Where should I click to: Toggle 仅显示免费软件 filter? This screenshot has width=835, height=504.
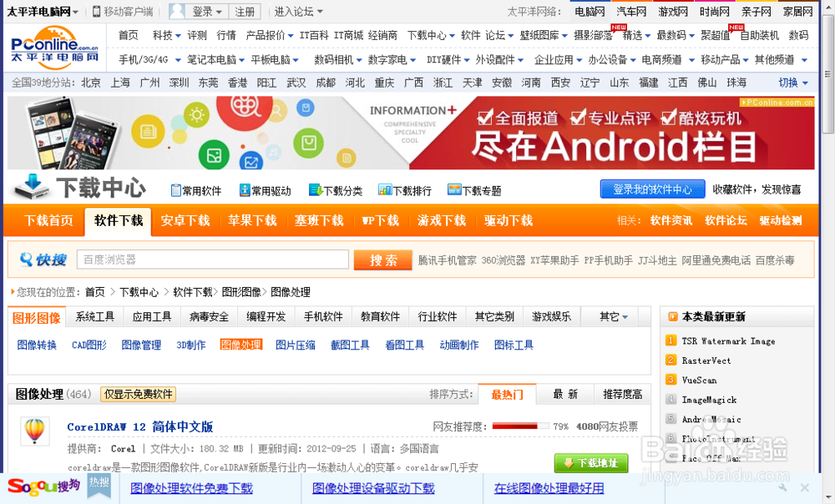[138, 395]
